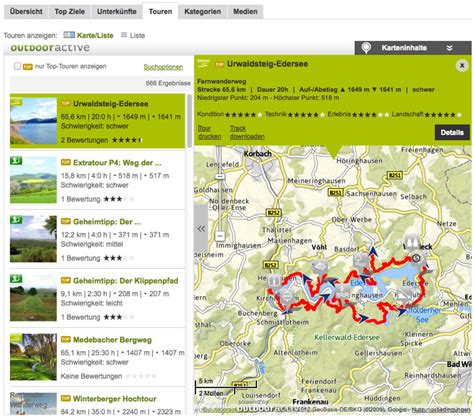Click the Tour drucken link
The width and height of the screenshot is (474, 419).
[x=210, y=132]
